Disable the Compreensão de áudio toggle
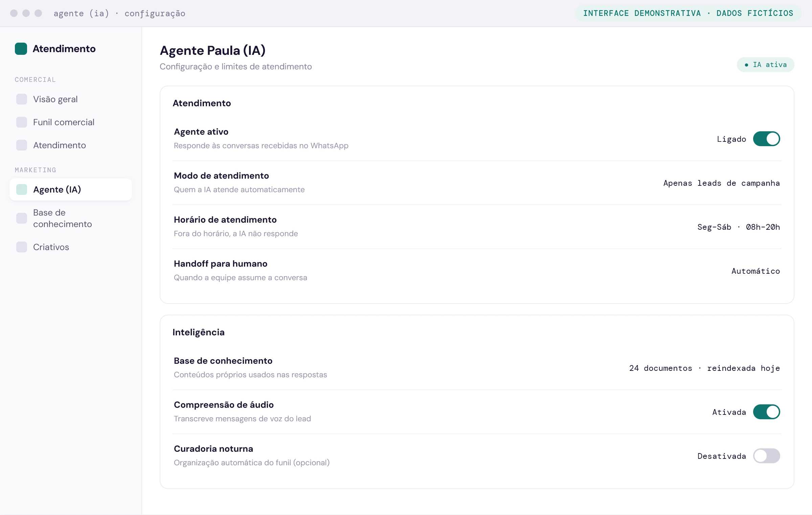 coord(767,412)
